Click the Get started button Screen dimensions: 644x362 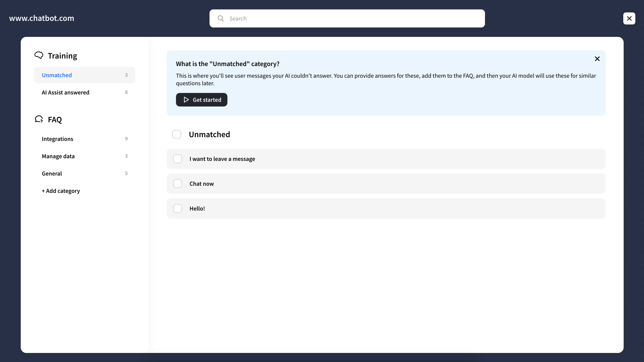[201, 100]
